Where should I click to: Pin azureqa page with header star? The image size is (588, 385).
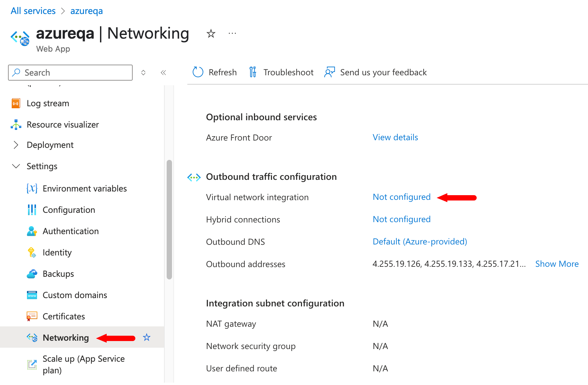tap(211, 34)
